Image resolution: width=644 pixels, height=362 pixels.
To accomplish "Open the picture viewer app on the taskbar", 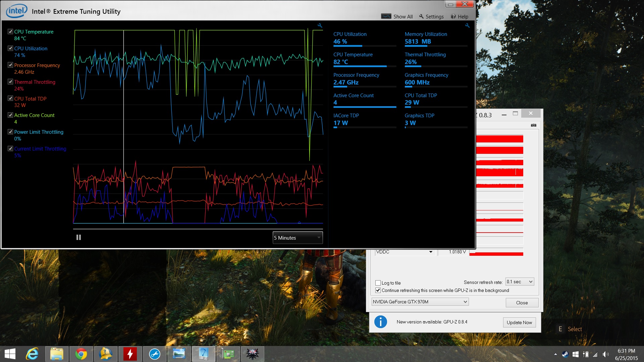I will pyautogui.click(x=179, y=354).
